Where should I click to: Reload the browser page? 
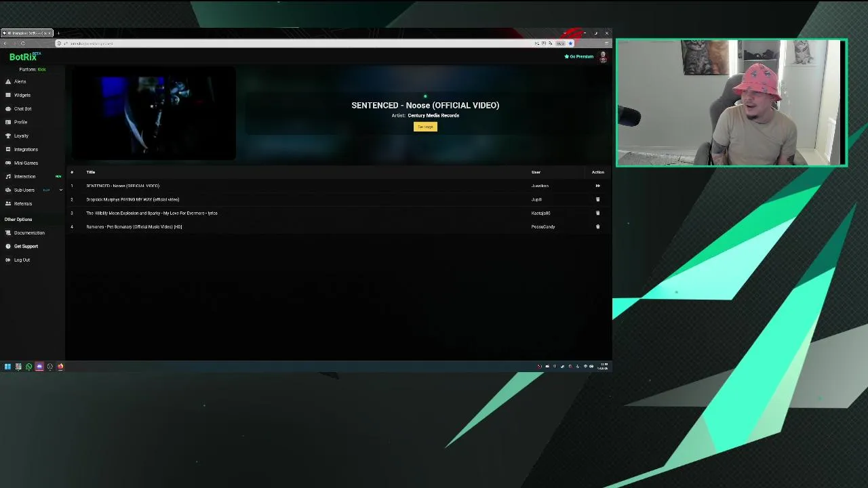pyautogui.click(x=22, y=43)
